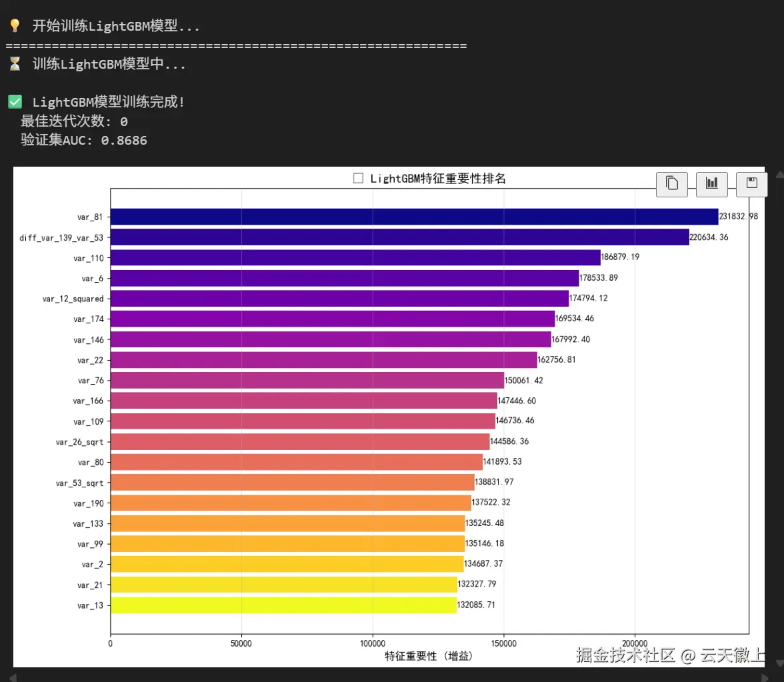The width and height of the screenshot is (784, 682).
Task: Click the line 训练LightGBM模型中...
Action: 109,64
